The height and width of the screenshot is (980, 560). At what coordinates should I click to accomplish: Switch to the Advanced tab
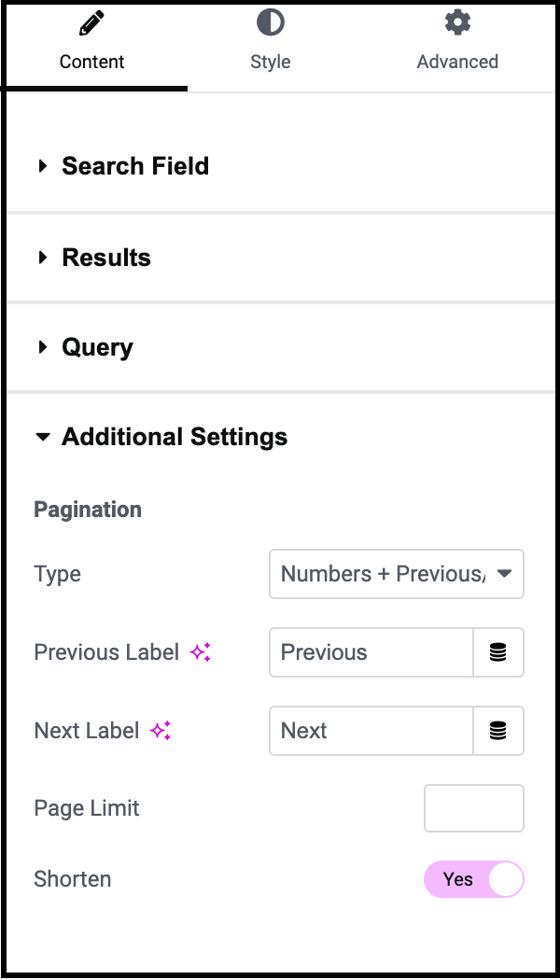pyautogui.click(x=457, y=45)
